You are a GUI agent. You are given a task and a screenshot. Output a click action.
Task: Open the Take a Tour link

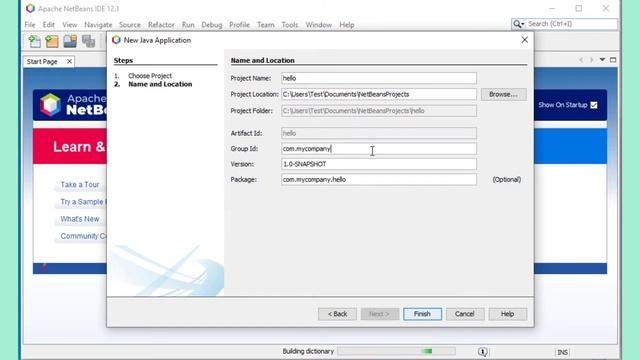pyautogui.click(x=80, y=185)
